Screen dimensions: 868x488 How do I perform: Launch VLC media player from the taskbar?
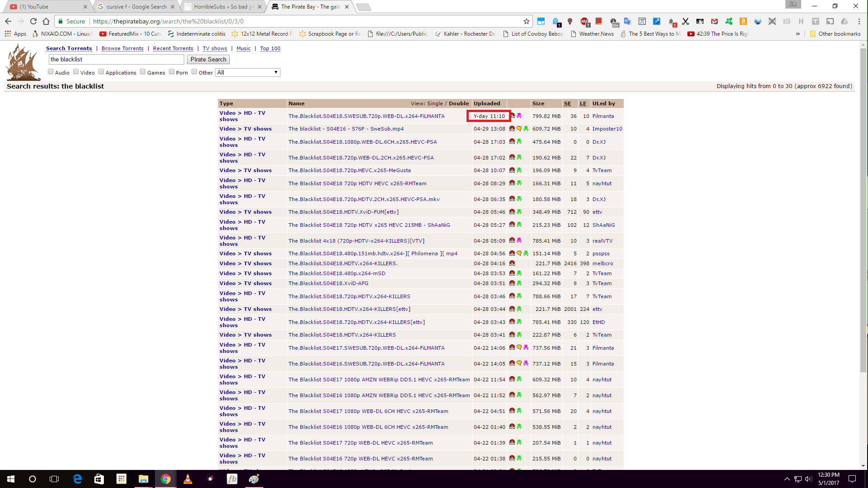point(188,479)
